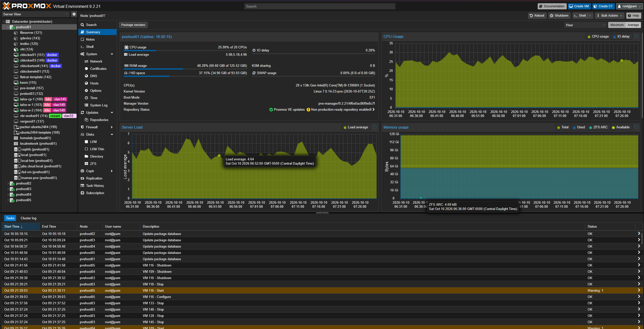Screen dimensions: 644x329
Task: Open the Subscription item
Action: (x=95, y=193)
